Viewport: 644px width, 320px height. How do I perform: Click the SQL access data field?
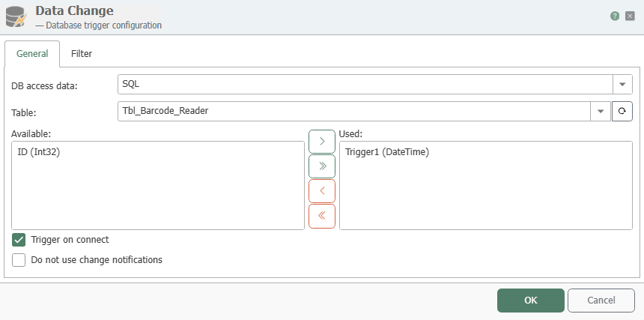pos(365,84)
